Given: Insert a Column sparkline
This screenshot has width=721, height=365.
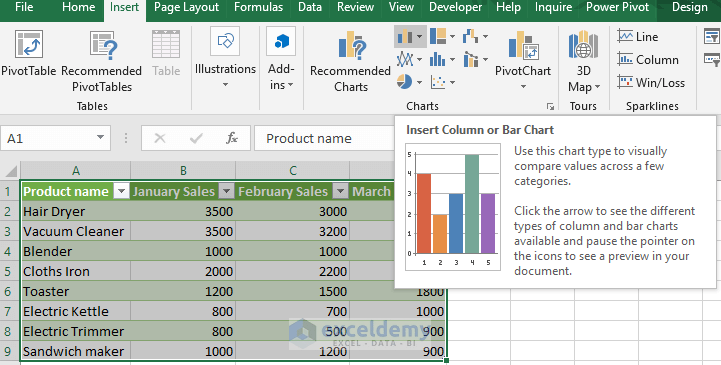Looking at the screenshot, I should [x=648, y=59].
